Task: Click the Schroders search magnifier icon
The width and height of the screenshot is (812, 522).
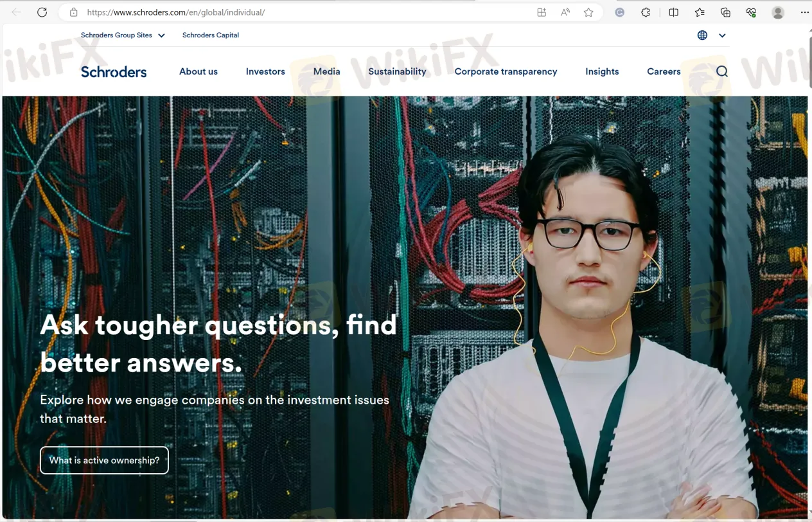Action: click(722, 71)
